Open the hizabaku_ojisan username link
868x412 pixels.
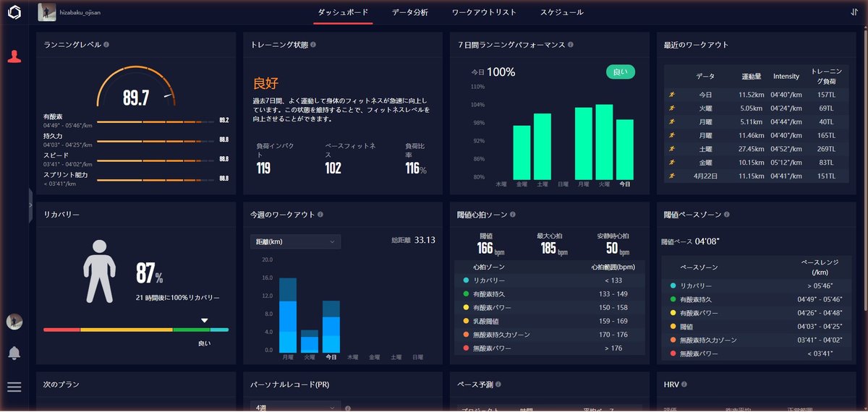tap(82, 12)
